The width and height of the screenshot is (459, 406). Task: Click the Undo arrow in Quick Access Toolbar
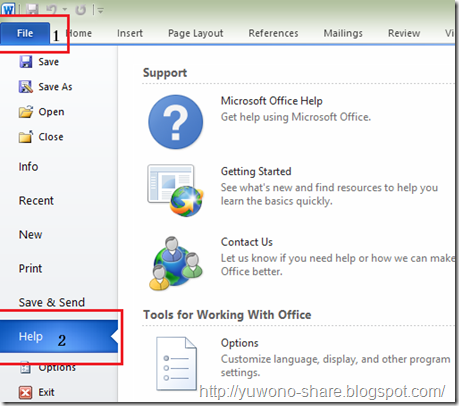[x=51, y=9]
